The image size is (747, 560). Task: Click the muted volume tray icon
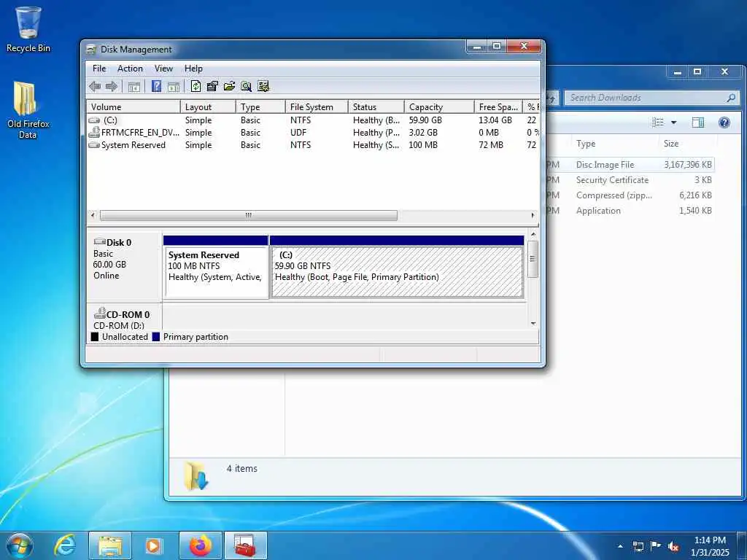point(673,547)
